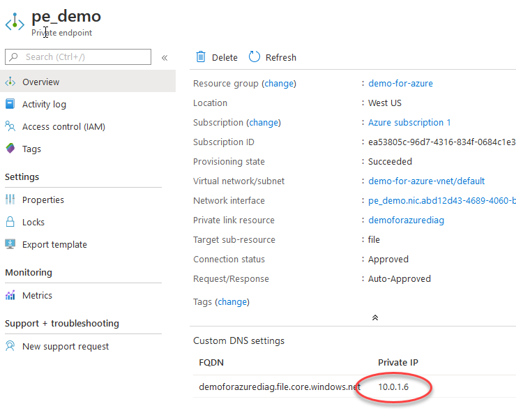
Task: Focus the Search (Ctrl+/) input field
Action: tap(78, 57)
